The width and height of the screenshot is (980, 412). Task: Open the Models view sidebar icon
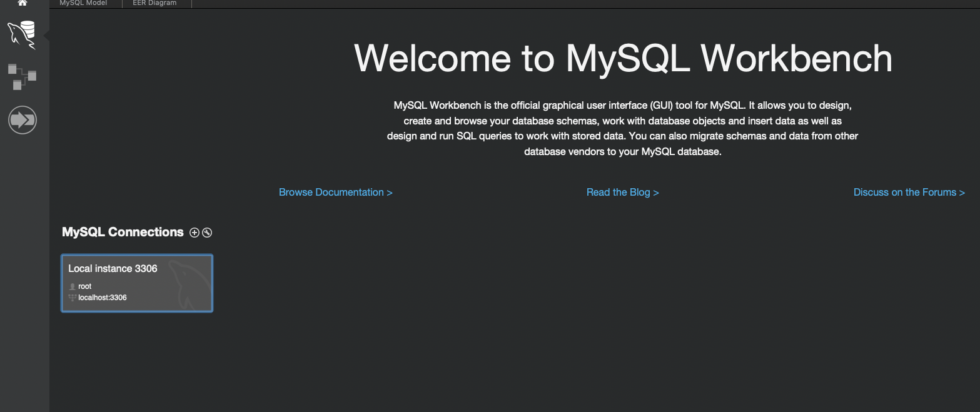23,76
